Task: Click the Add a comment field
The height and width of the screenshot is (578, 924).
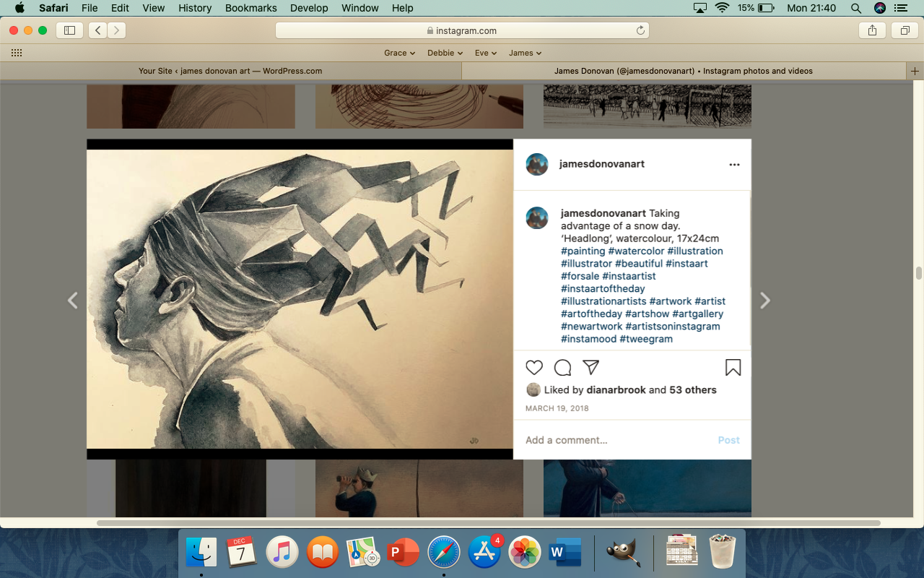Action: (x=614, y=440)
